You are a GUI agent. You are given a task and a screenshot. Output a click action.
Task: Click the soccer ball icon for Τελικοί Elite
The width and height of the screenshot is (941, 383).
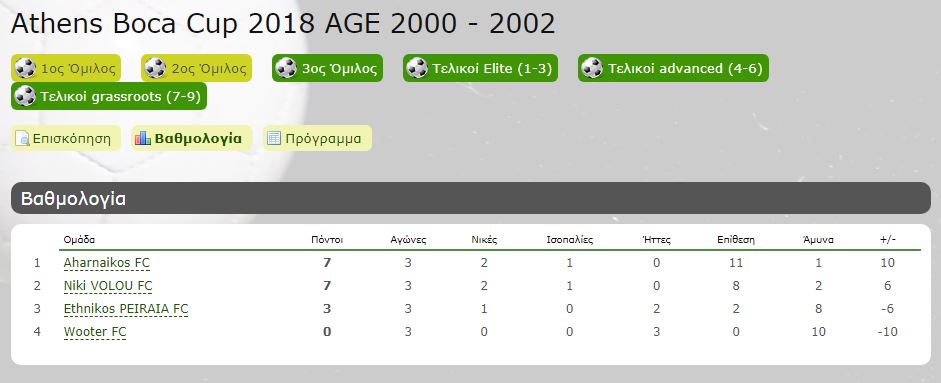tap(417, 68)
